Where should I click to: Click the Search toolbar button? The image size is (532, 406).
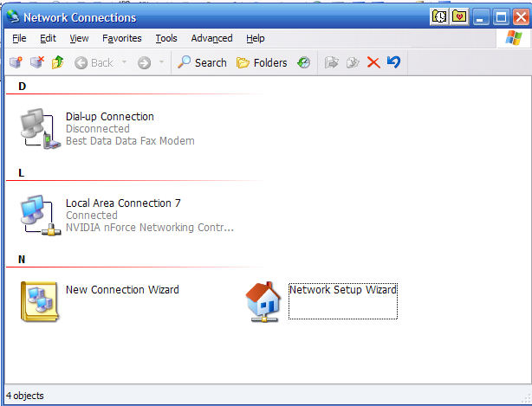coord(202,62)
